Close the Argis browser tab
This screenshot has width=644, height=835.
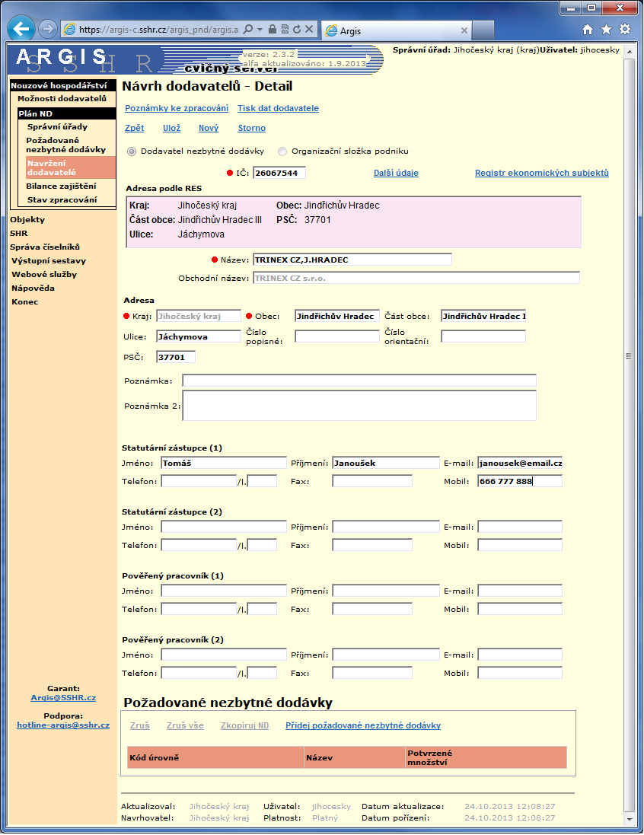coord(464,30)
